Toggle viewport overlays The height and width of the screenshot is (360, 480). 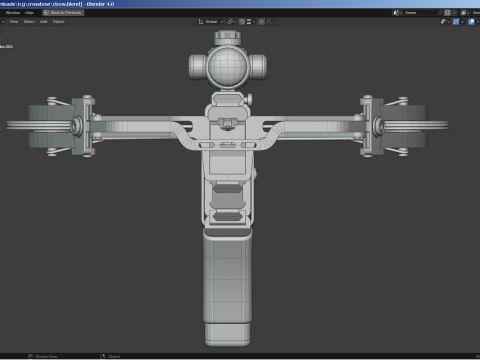[471, 22]
